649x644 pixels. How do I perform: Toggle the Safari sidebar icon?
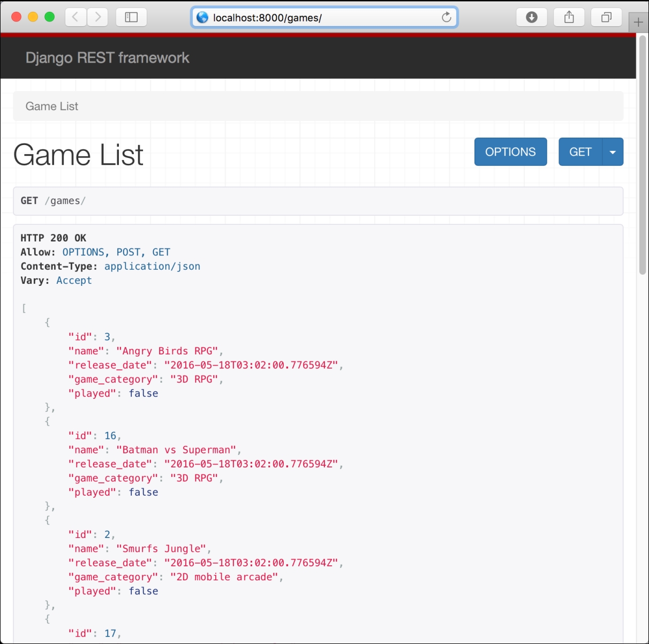131,17
